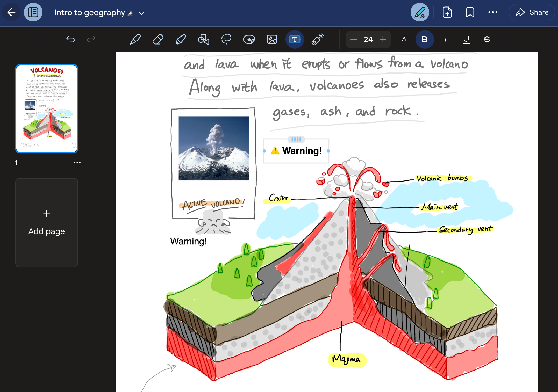Screen dimensions: 558x392
Task: Open More options menu
Action: point(493,12)
